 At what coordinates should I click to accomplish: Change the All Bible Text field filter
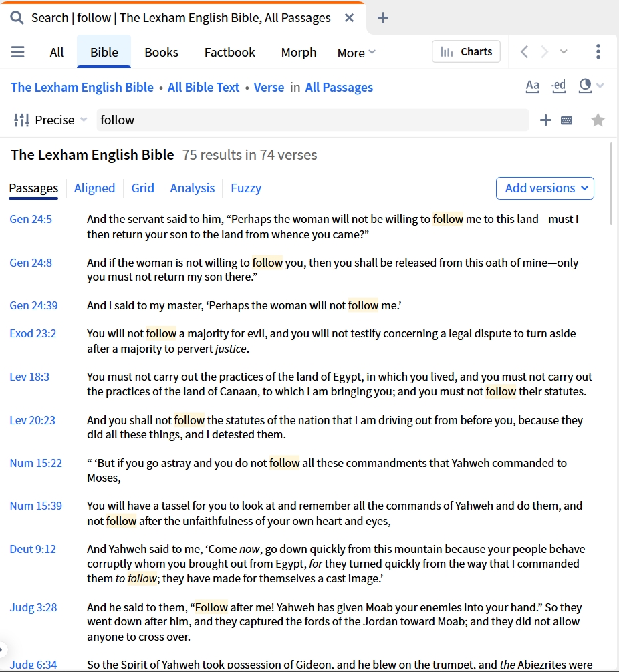[203, 87]
